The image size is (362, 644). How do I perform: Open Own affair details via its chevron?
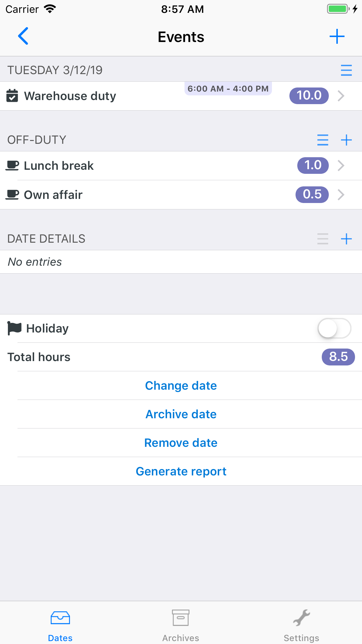coord(341,195)
